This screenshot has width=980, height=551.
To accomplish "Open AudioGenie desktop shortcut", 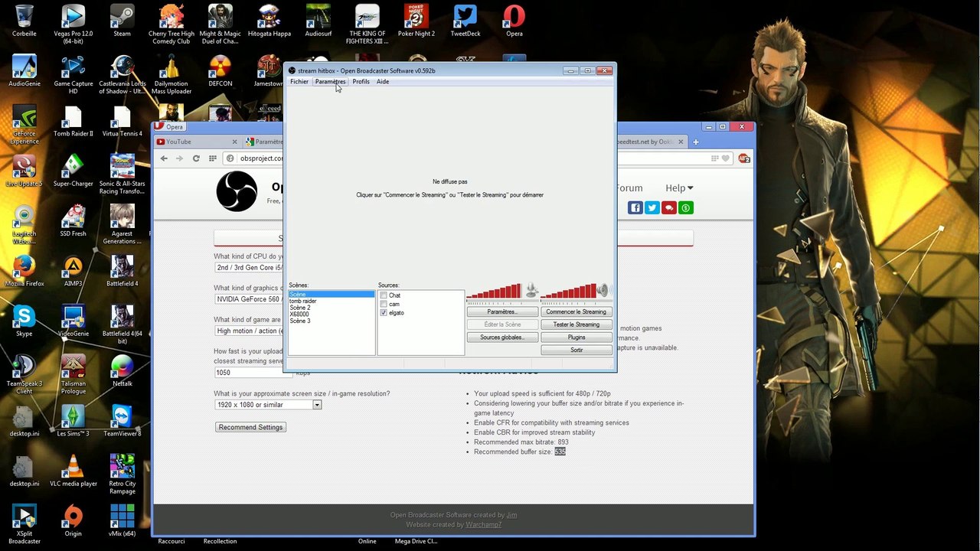I will pyautogui.click(x=24, y=71).
